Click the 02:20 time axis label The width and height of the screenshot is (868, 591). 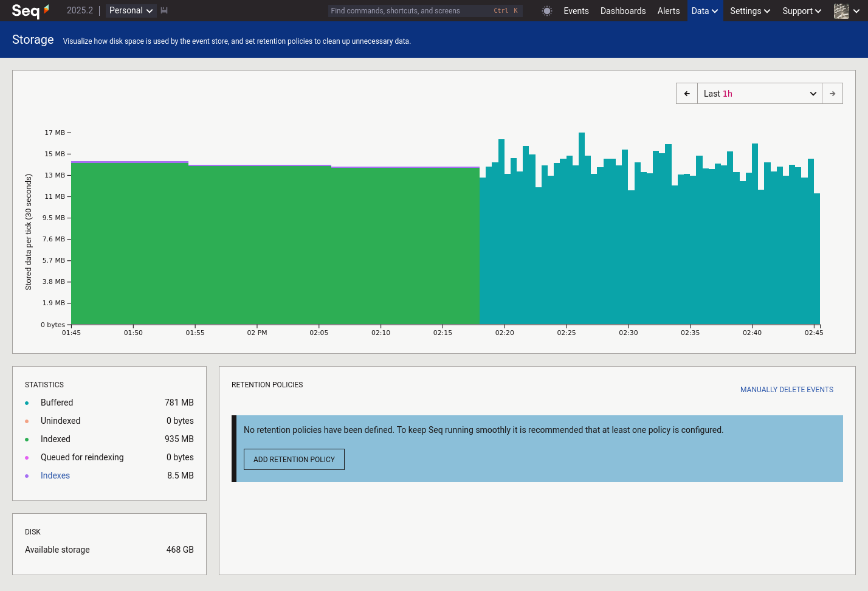(505, 333)
